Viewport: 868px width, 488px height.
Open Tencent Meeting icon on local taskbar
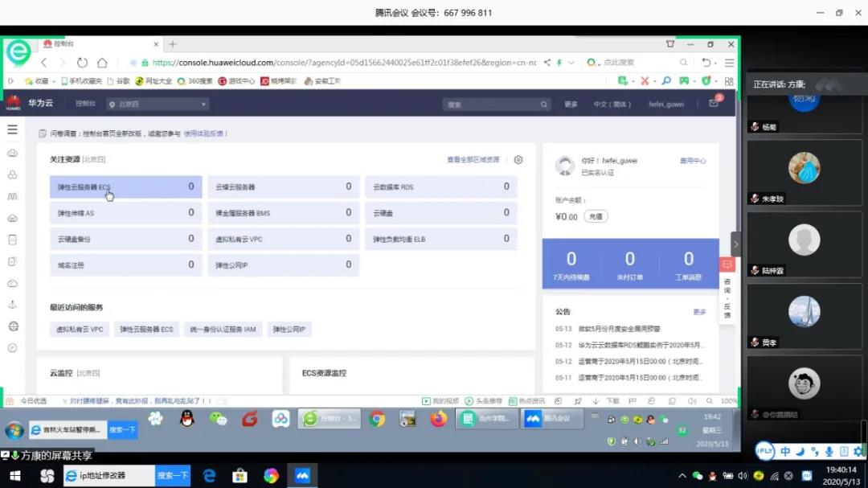[302, 476]
